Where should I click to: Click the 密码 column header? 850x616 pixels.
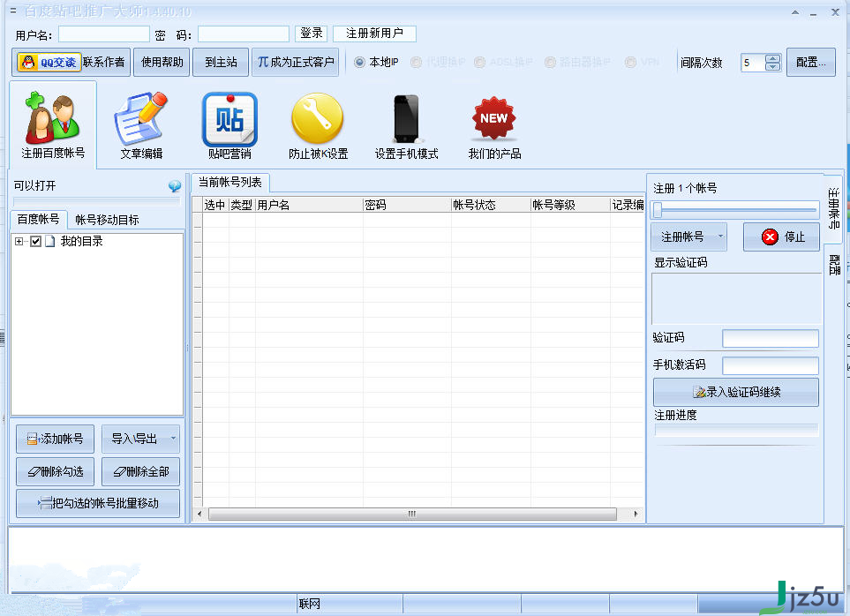(x=407, y=205)
